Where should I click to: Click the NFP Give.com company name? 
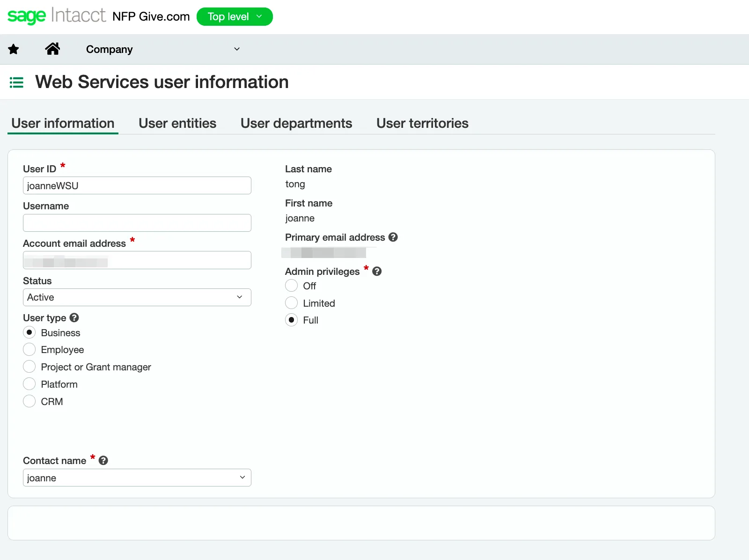[x=151, y=16]
